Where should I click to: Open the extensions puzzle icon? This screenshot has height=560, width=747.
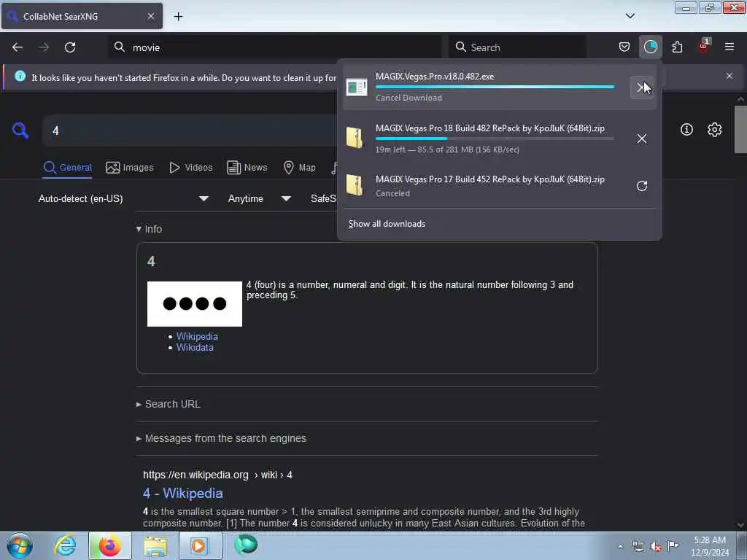coord(677,47)
